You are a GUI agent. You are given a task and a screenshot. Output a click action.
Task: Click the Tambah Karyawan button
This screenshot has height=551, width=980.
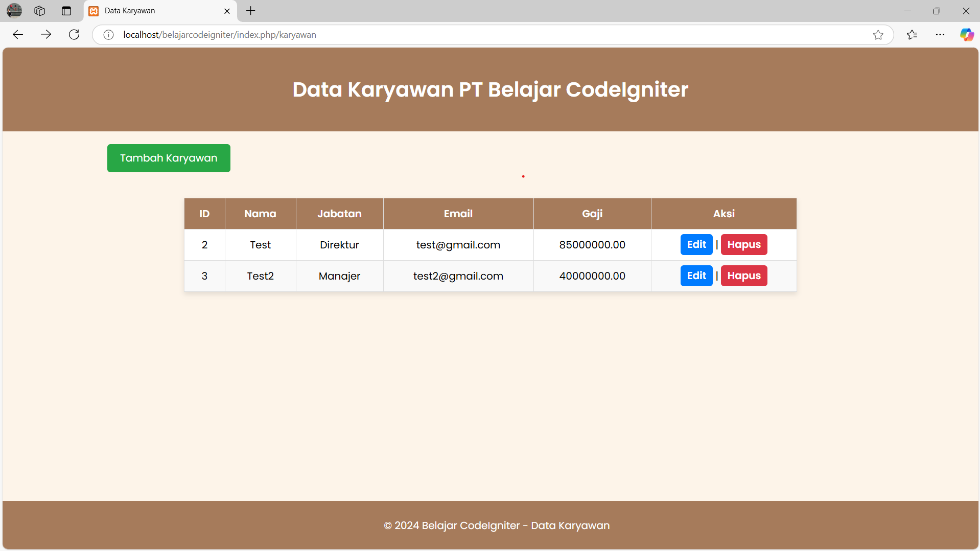pyautogui.click(x=169, y=158)
